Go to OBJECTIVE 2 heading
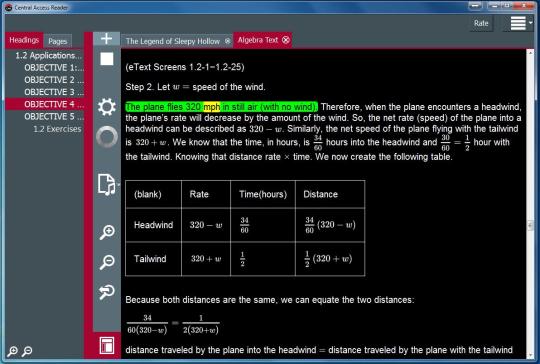This screenshot has width=540, height=364. (54, 80)
